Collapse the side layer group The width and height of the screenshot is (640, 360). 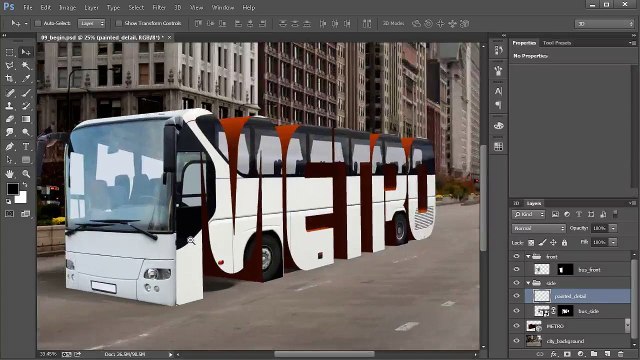pyautogui.click(x=528, y=283)
